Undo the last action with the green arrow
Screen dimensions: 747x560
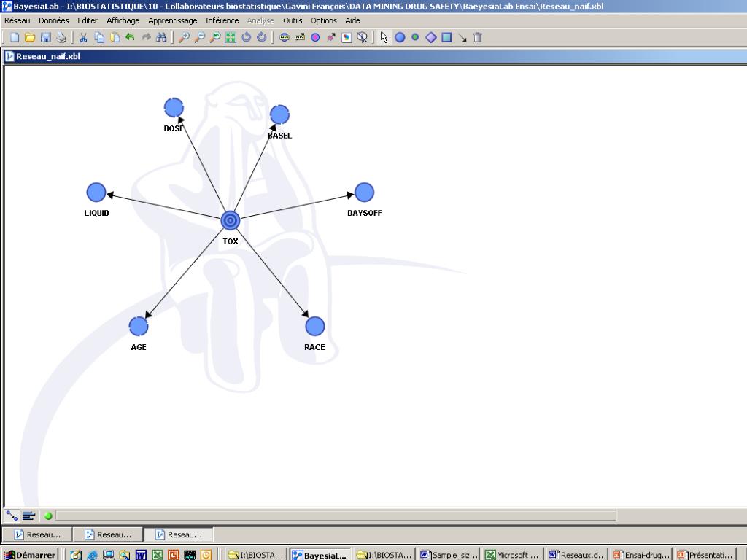130,37
